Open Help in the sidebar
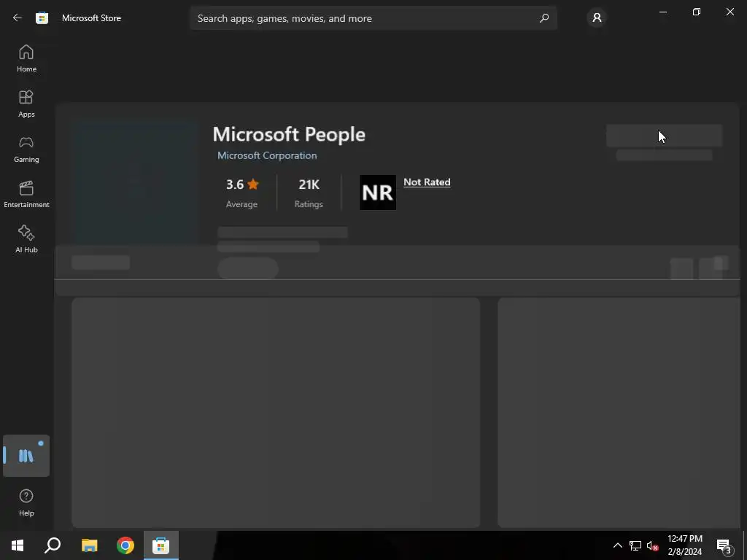 pos(26,502)
